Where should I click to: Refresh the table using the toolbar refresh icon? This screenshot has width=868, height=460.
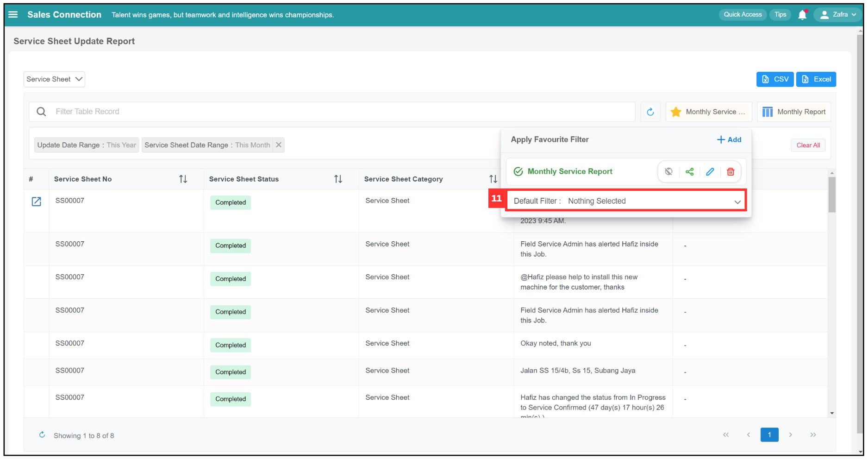(x=650, y=112)
